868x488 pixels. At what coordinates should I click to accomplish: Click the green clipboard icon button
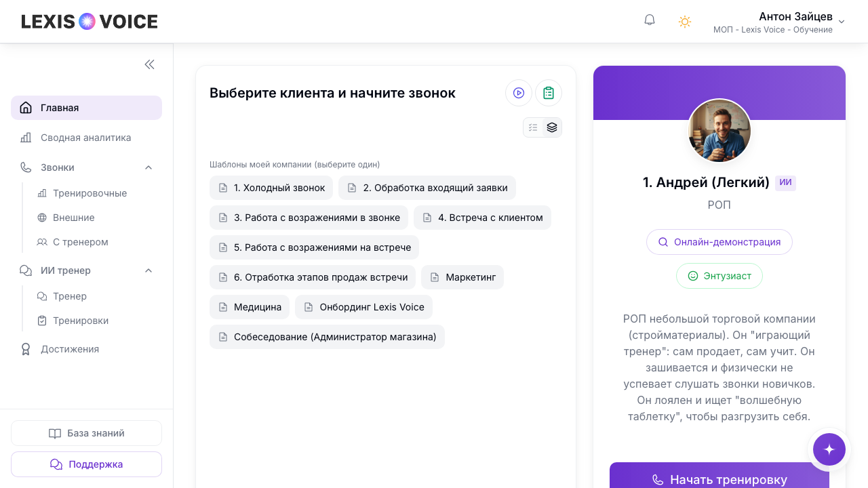tap(549, 93)
